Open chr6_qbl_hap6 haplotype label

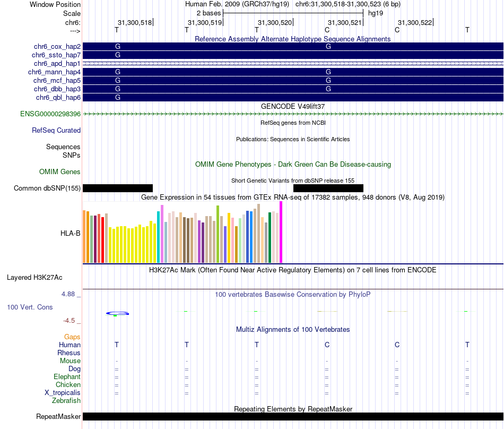tap(58, 98)
